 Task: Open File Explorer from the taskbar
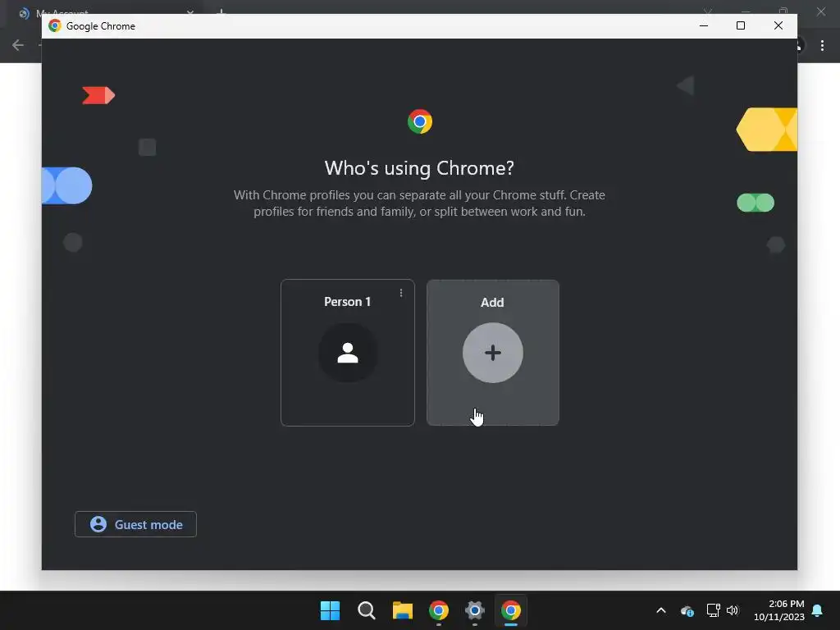pos(402,610)
